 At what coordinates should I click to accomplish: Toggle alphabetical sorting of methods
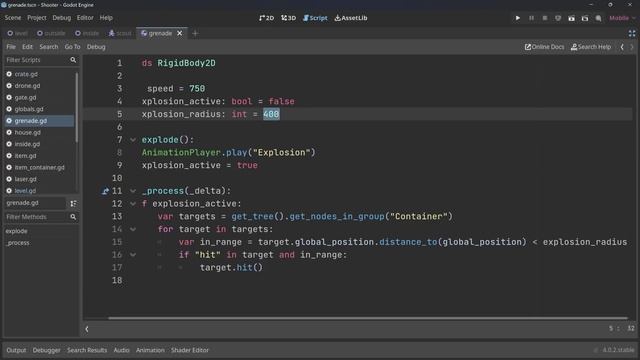coord(73,203)
